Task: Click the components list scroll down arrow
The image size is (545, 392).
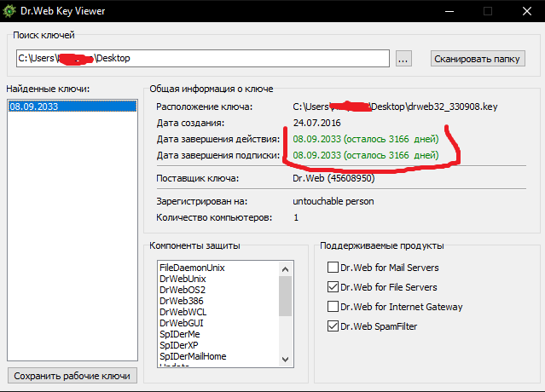Action: click(x=286, y=360)
